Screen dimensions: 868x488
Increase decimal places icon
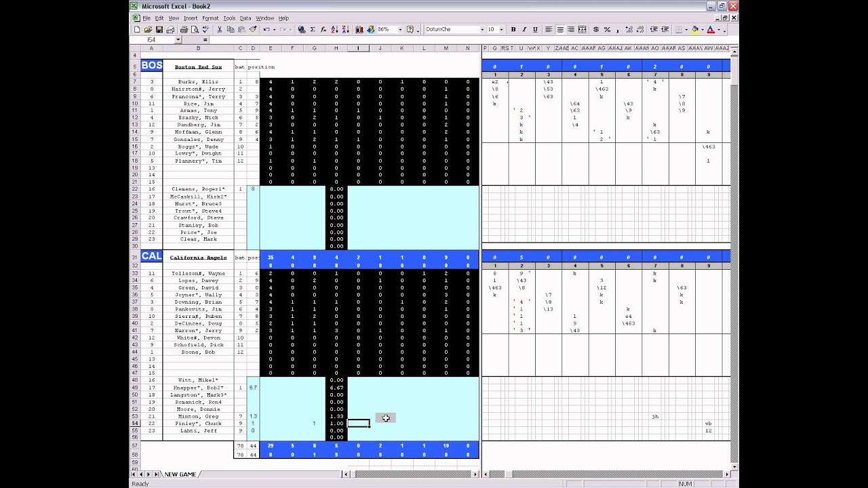(x=629, y=30)
